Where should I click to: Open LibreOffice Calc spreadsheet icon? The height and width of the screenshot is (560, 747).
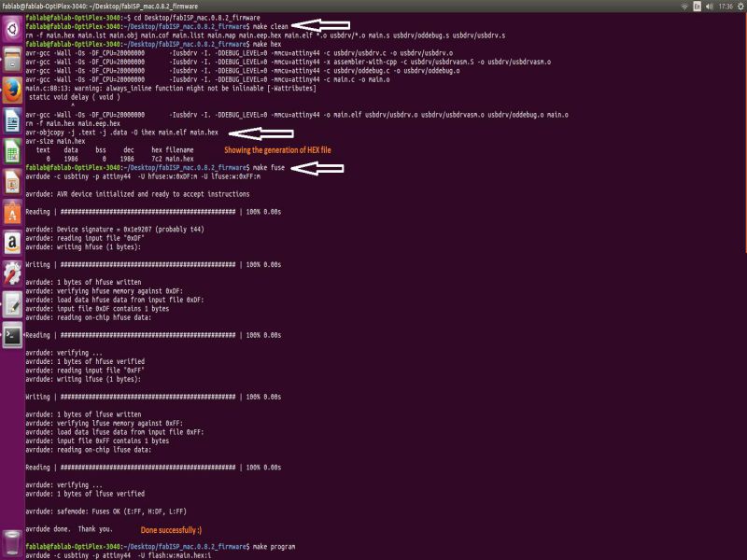tap(12, 151)
